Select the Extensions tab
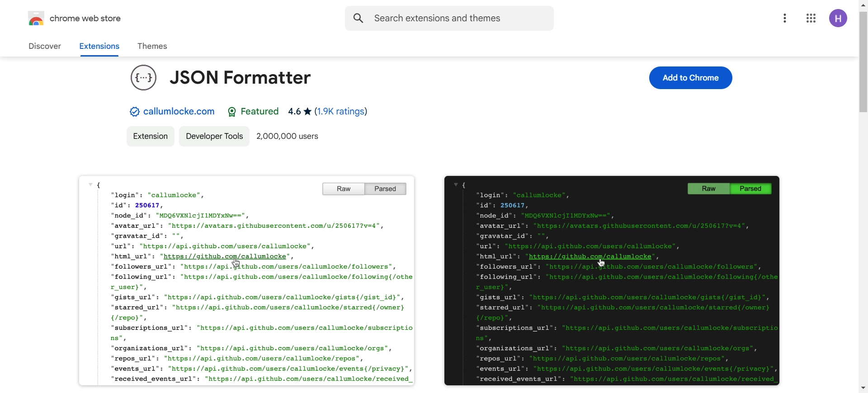The height and width of the screenshot is (393, 868). pos(99,47)
